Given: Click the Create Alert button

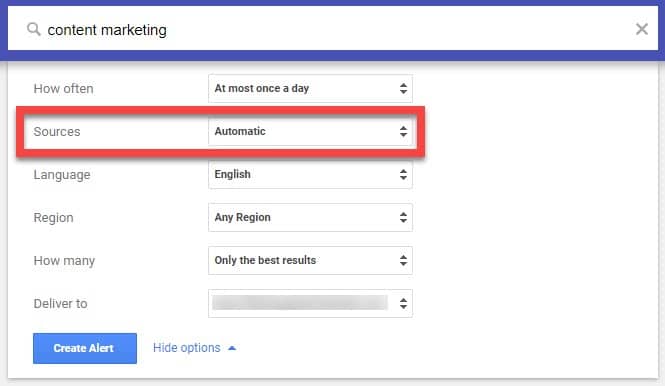Looking at the screenshot, I should point(85,348).
